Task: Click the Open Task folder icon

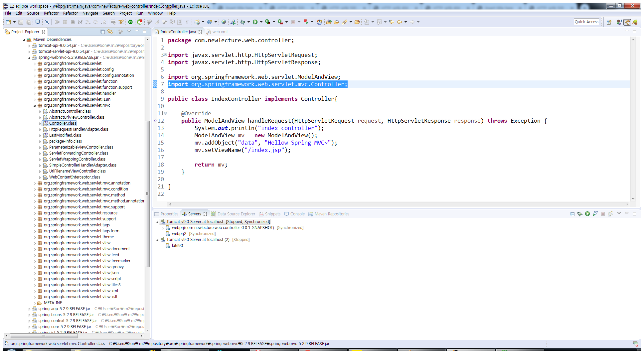Action: [336, 22]
